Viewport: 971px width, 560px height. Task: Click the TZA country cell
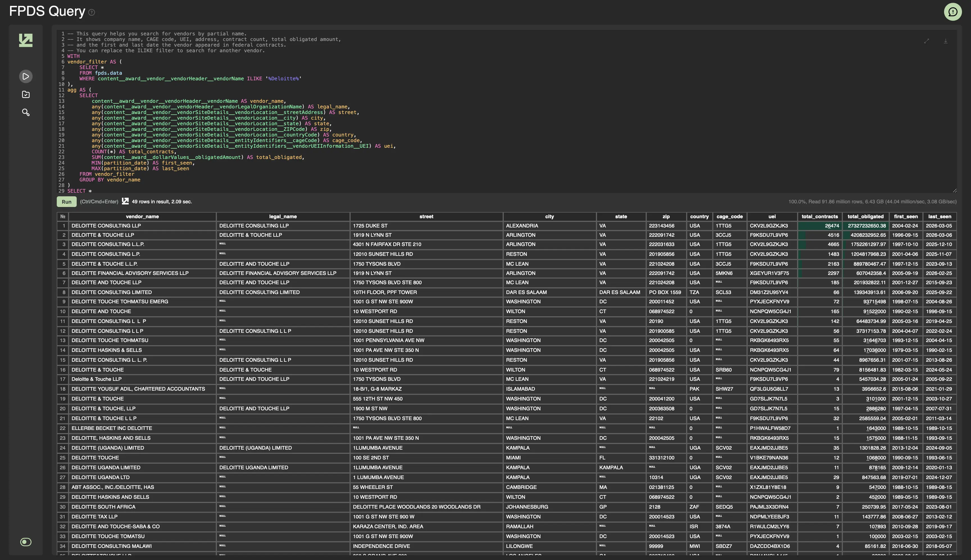click(x=699, y=292)
